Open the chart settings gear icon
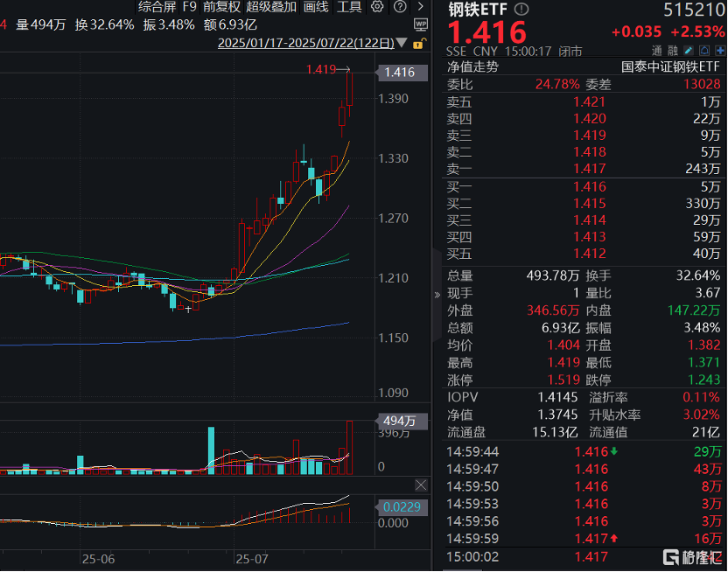The image size is (728, 572). click(x=377, y=6)
